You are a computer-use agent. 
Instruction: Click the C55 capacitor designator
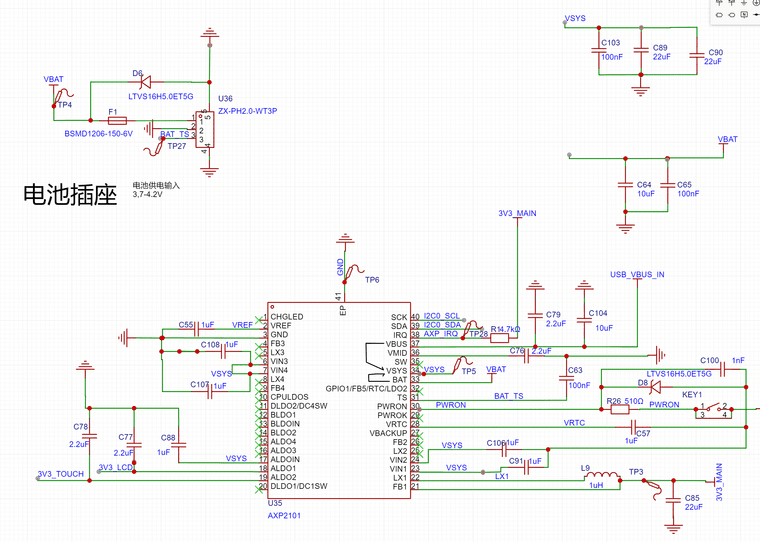(x=186, y=325)
